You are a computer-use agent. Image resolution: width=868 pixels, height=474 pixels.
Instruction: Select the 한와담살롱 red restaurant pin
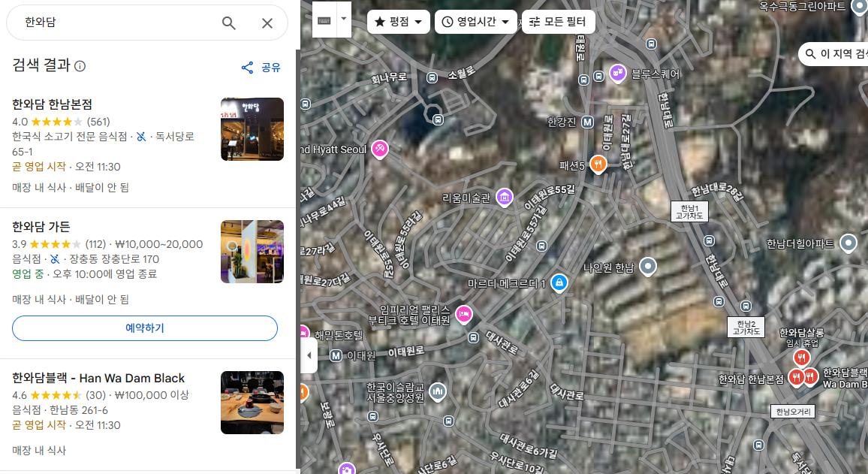[801, 358]
